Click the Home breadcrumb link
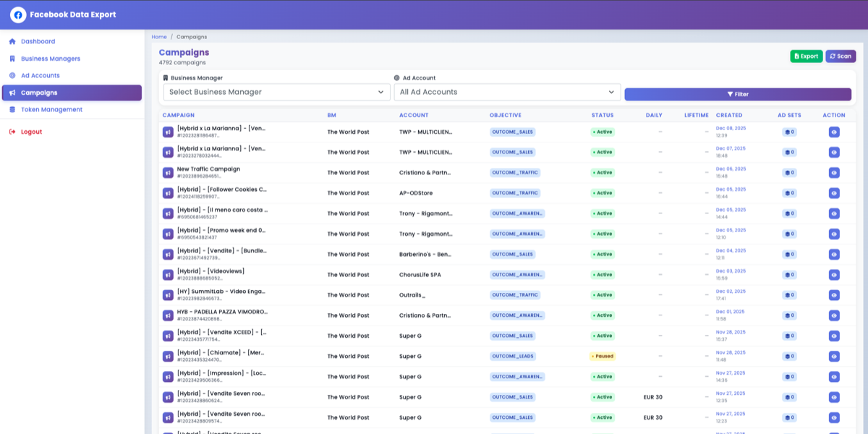This screenshot has width=868, height=434. [158, 36]
